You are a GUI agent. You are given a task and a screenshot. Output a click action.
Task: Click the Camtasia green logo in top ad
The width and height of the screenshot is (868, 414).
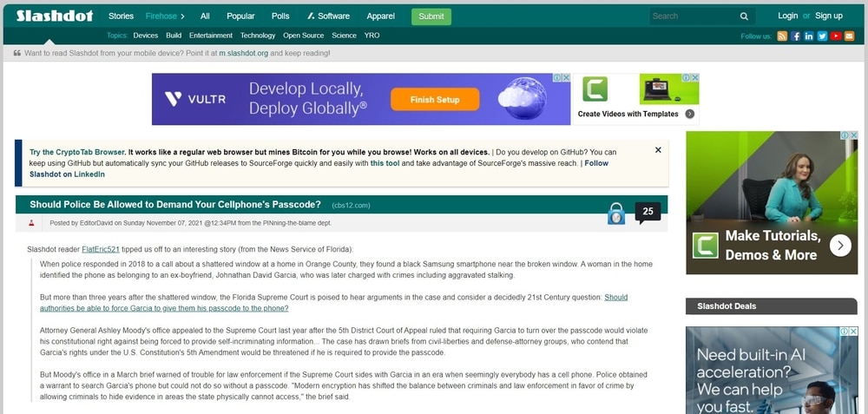(x=595, y=89)
